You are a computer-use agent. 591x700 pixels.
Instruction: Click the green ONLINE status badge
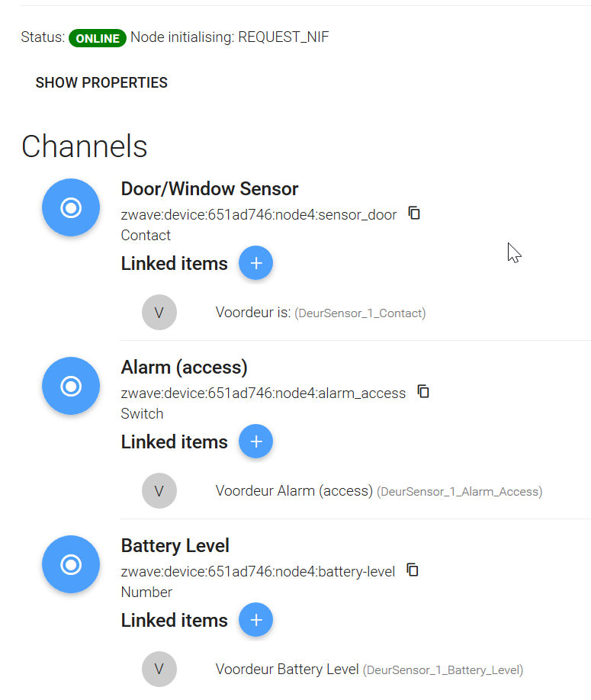98,38
